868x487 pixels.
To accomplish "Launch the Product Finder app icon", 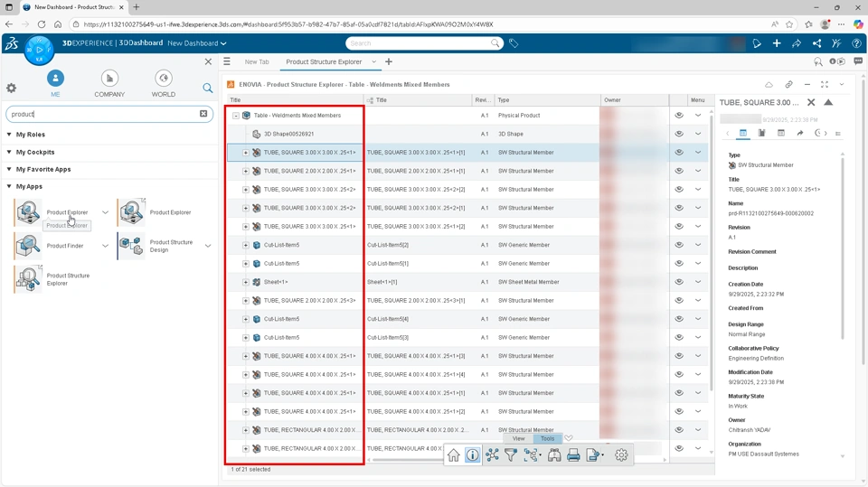I will click(x=28, y=246).
